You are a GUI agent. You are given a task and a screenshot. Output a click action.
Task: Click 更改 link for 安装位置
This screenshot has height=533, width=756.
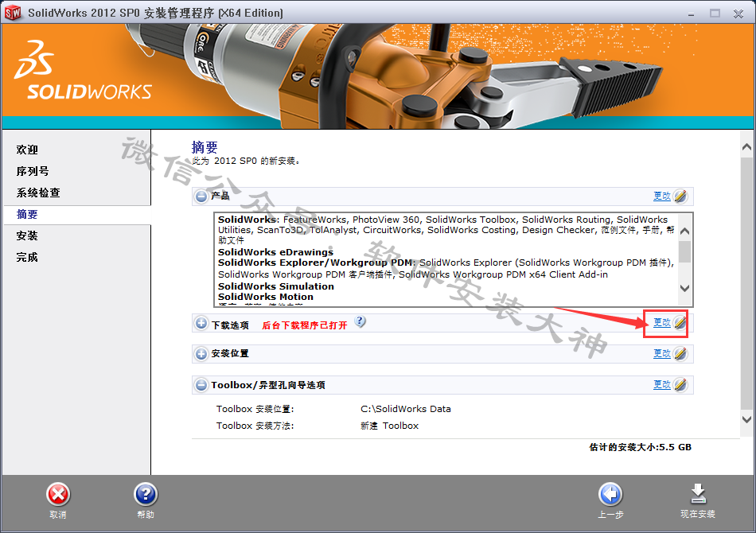662,353
